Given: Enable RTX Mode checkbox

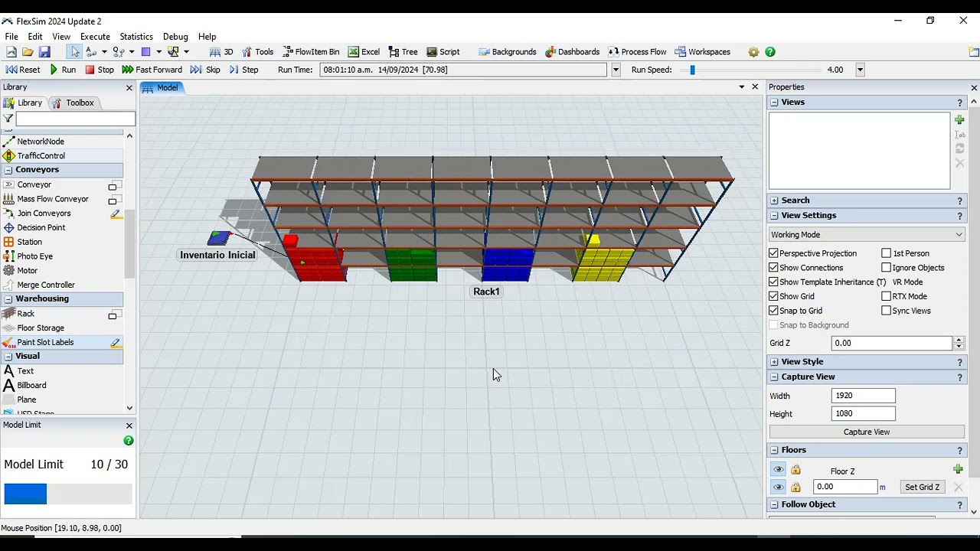Looking at the screenshot, I should tap(886, 296).
